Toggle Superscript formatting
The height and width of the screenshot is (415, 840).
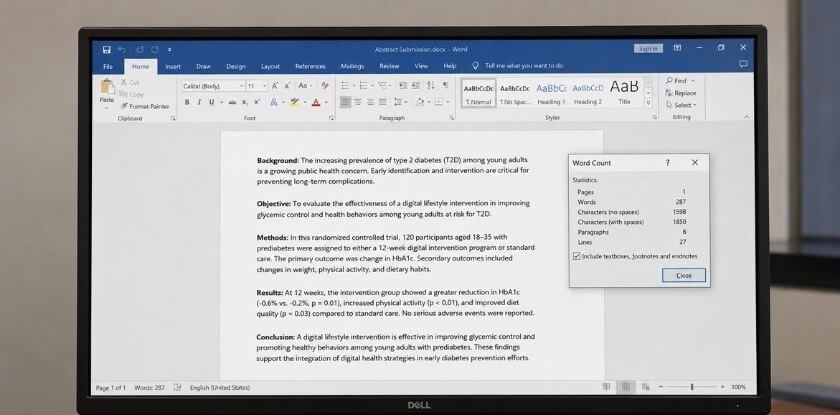257,102
